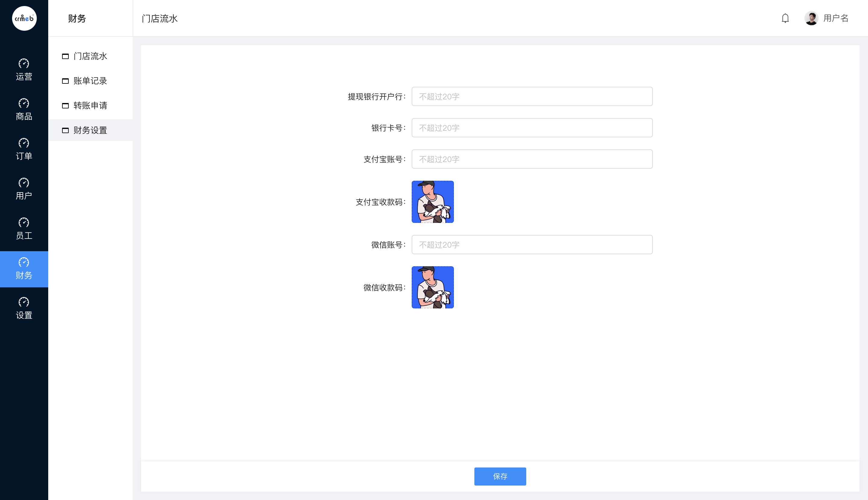The height and width of the screenshot is (500, 868).
Task: Click the user avatar picture
Action: pos(811,18)
